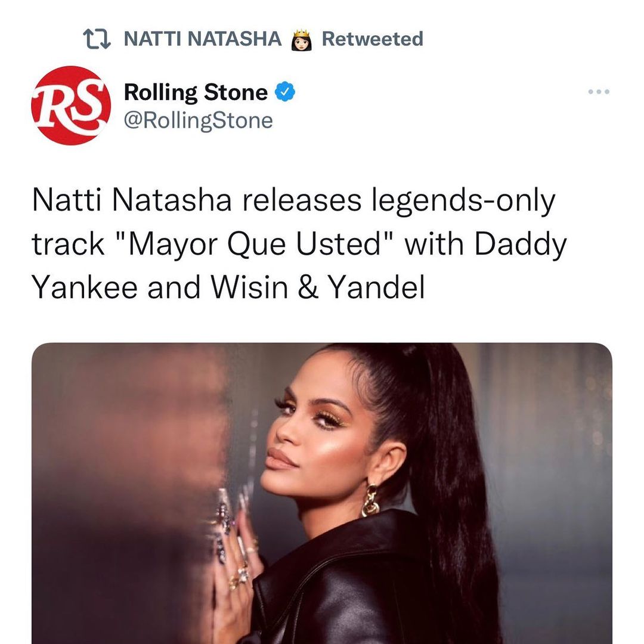Image resolution: width=644 pixels, height=644 pixels.
Task: Open Rolling Stone display name
Action: [196, 92]
